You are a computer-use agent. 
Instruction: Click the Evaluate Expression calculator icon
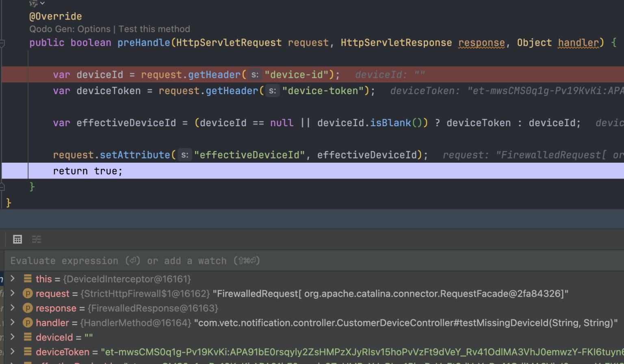click(17, 239)
